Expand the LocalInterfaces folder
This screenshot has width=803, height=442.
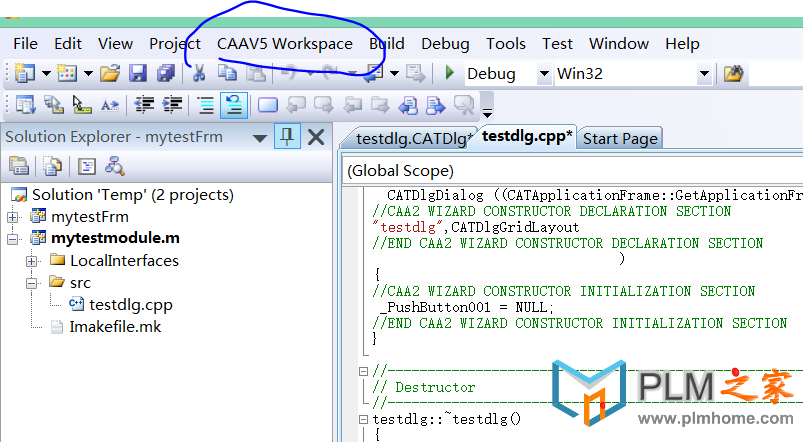click(x=32, y=261)
